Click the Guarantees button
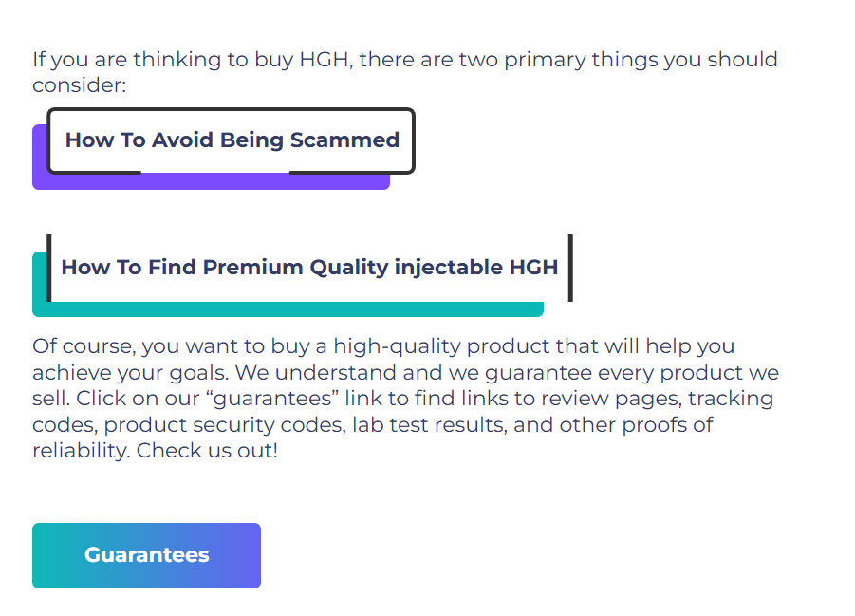Screen dimensions: 855x616 (x=146, y=555)
